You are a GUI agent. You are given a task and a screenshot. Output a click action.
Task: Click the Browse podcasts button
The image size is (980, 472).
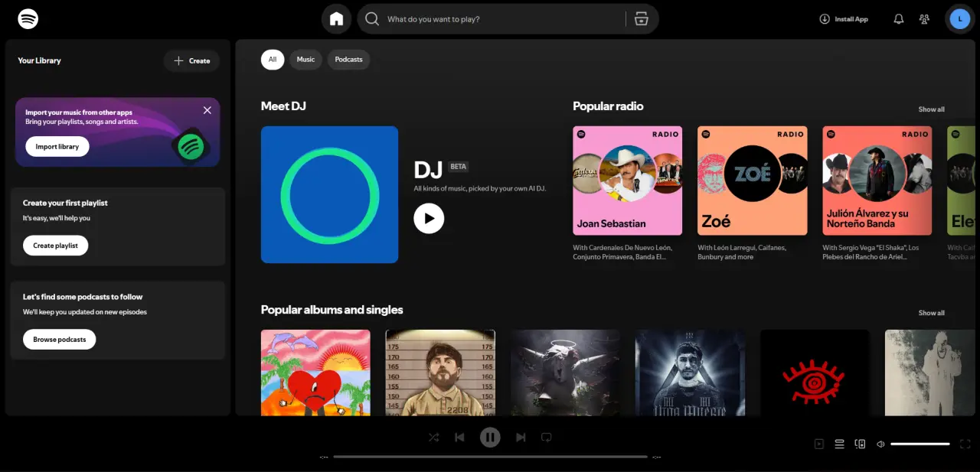coord(59,340)
